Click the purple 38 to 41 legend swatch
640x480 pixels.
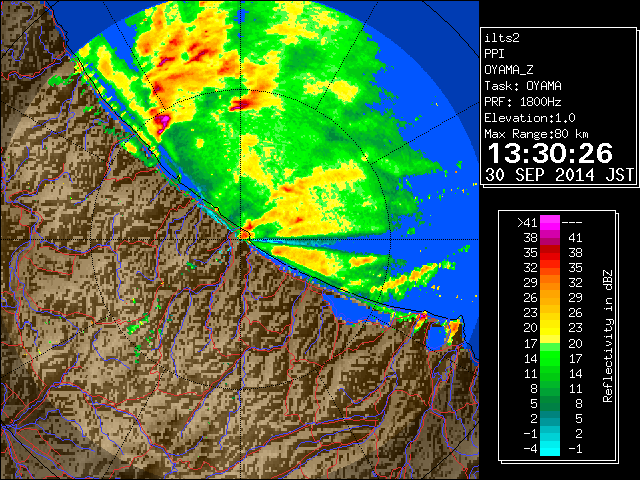point(550,238)
